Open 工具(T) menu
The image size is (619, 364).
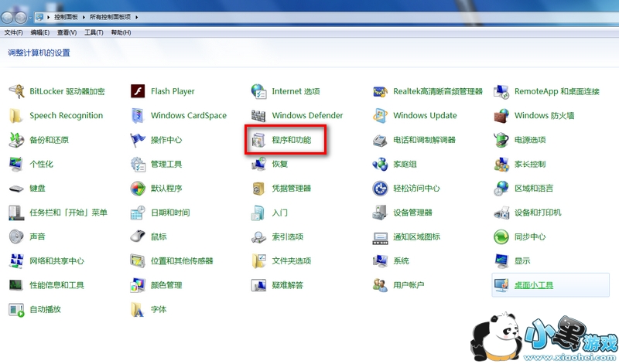click(x=94, y=32)
